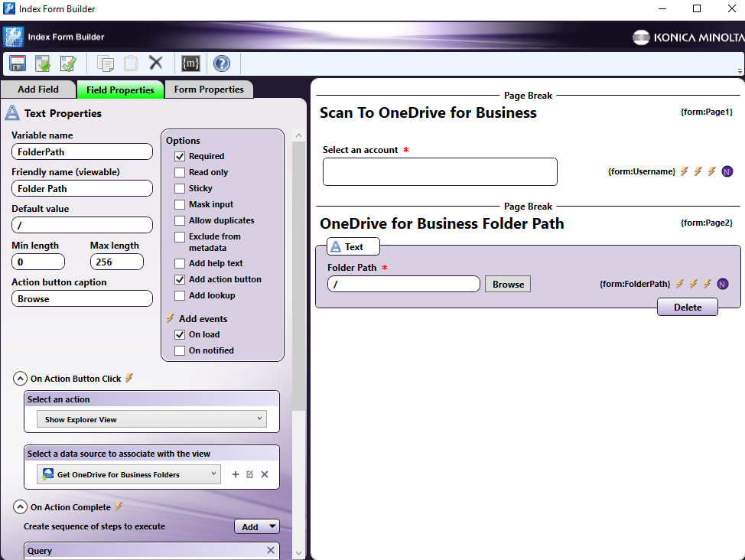Open the Form Properties tab
This screenshot has width=745, height=560.
point(209,90)
